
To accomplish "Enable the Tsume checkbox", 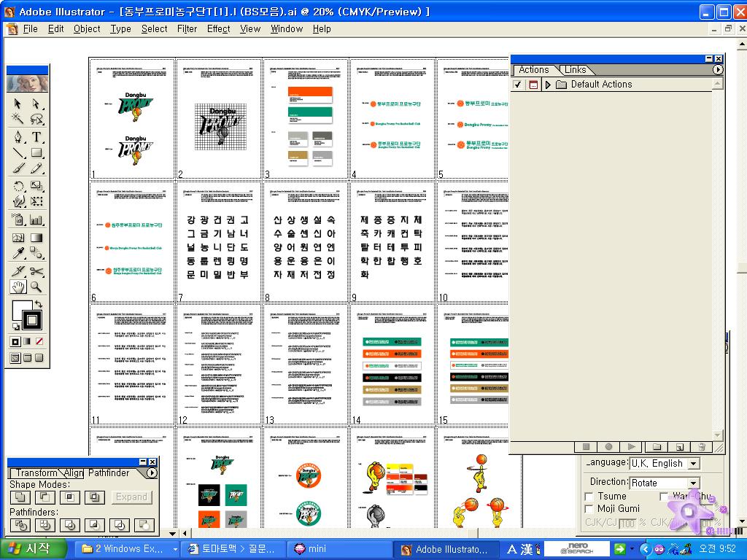I will click(589, 497).
